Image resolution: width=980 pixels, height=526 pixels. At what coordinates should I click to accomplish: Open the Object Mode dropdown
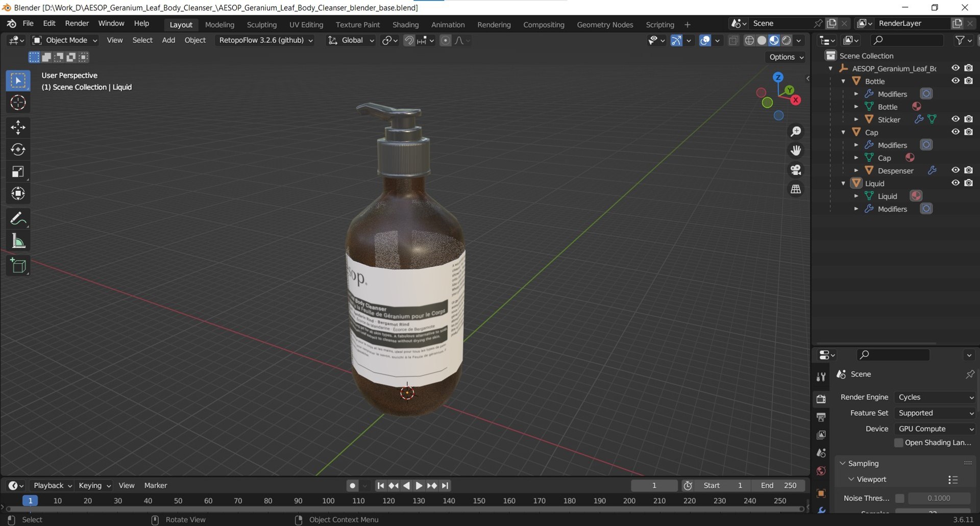click(65, 40)
